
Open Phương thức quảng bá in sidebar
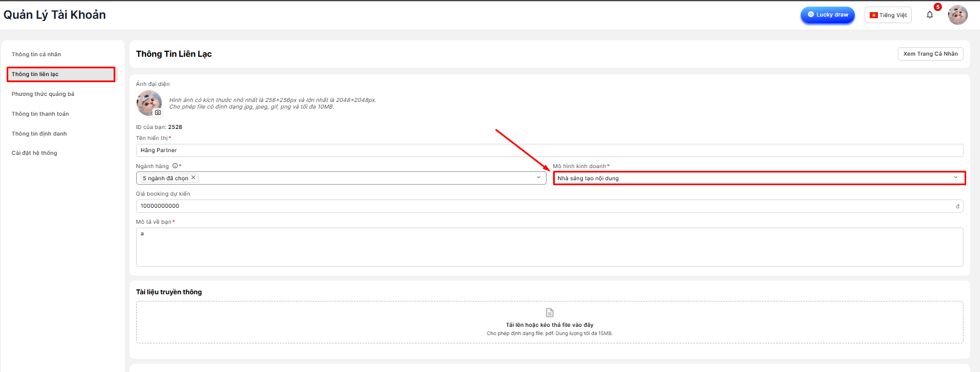tap(43, 94)
